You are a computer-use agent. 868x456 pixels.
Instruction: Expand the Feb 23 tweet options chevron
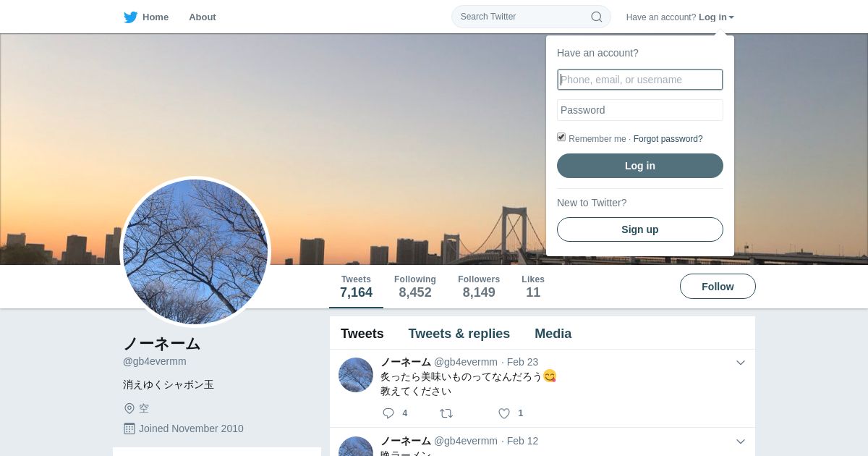coord(741,363)
